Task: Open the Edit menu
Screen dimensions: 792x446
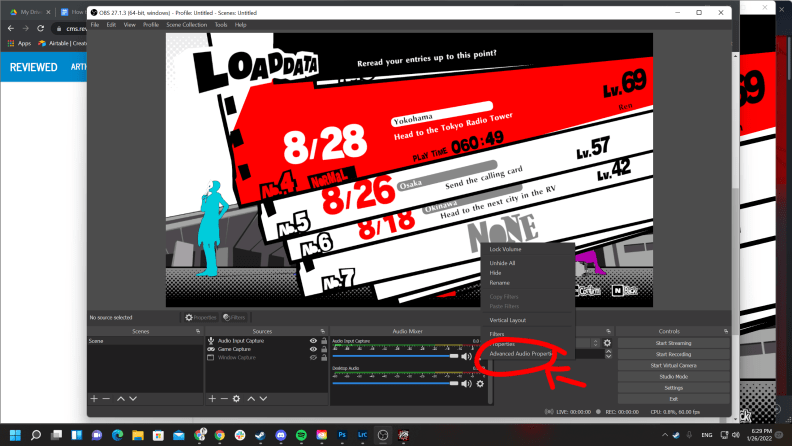Action: click(x=111, y=25)
